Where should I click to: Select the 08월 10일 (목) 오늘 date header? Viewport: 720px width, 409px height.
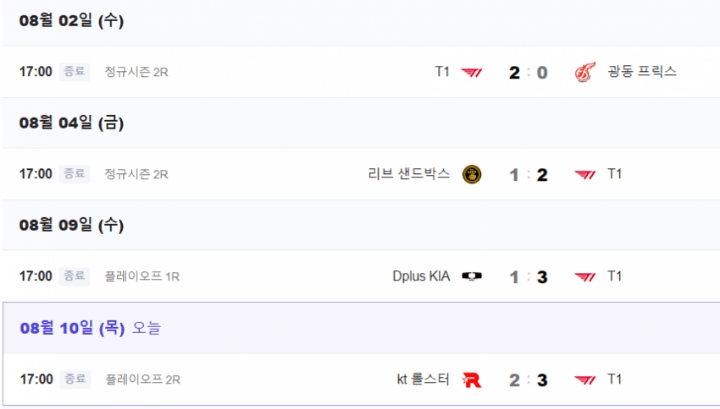point(89,327)
